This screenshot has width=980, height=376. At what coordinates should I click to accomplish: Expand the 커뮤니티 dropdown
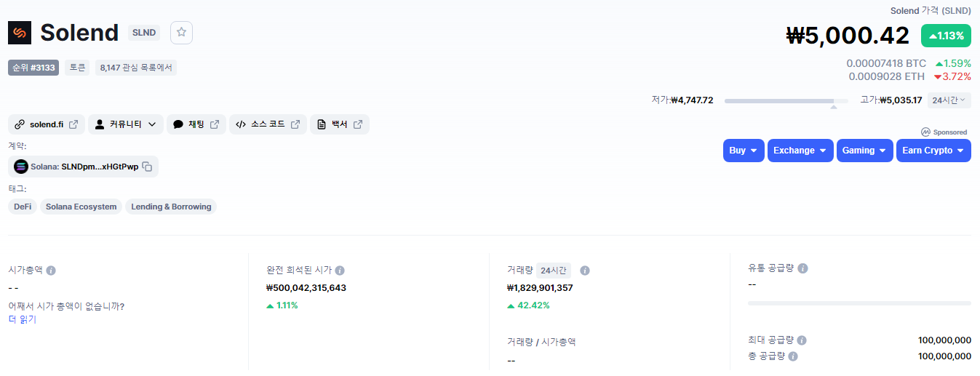coord(126,124)
